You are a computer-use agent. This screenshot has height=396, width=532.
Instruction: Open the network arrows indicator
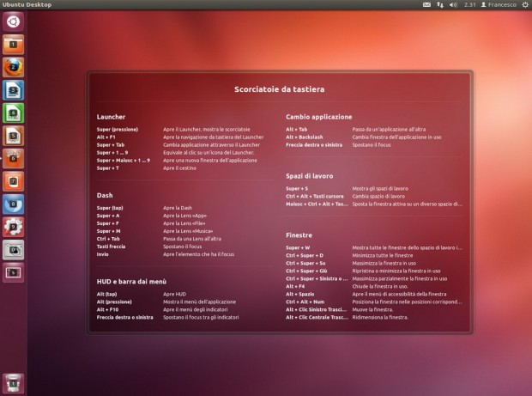coord(440,5)
